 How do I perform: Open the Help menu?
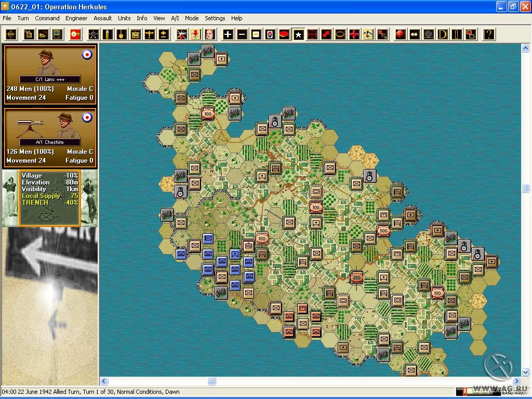pyautogui.click(x=237, y=18)
